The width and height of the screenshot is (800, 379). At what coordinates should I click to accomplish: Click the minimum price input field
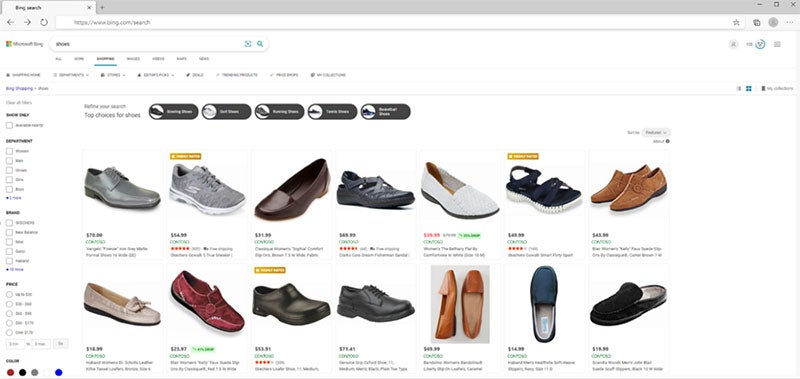[x=15, y=344]
